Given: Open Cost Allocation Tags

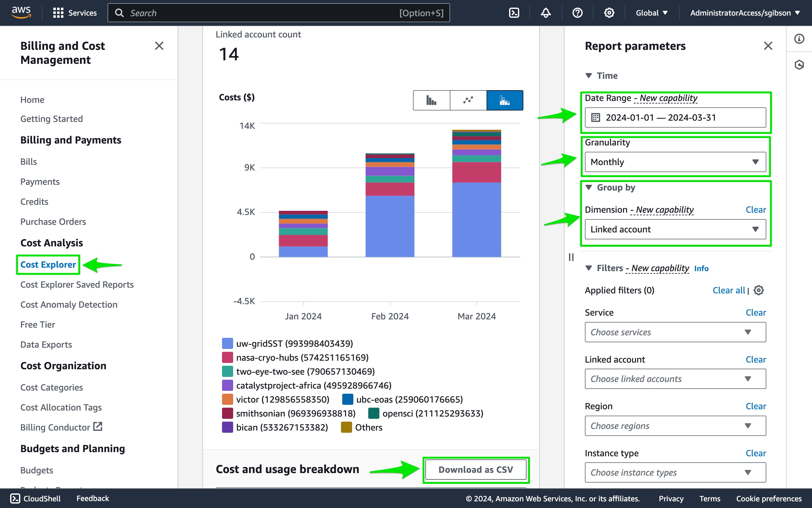Looking at the screenshot, I should click(x=61, y=408).
